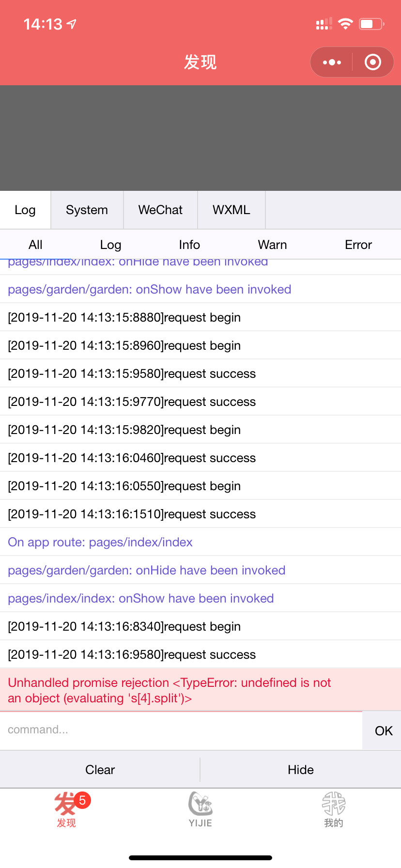This screenshot has height=868, width=401.
Task: Tap the location arrow beside the time
Action: [72, 24]
